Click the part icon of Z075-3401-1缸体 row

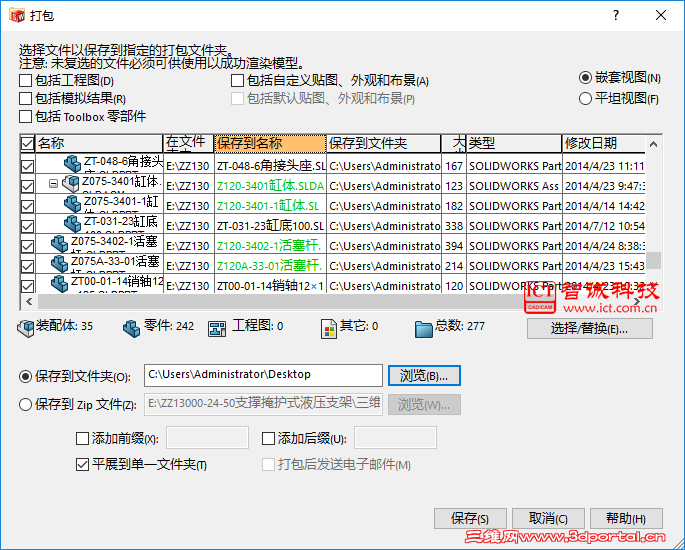(x=72, y=204)
